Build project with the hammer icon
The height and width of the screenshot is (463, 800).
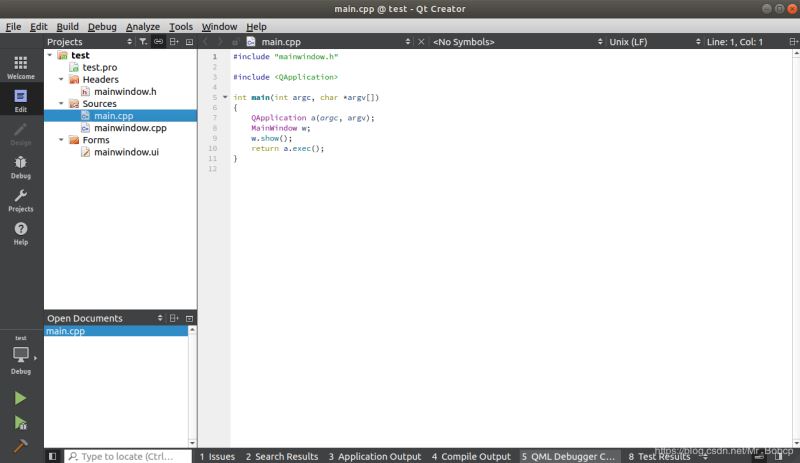pos(20,446)
